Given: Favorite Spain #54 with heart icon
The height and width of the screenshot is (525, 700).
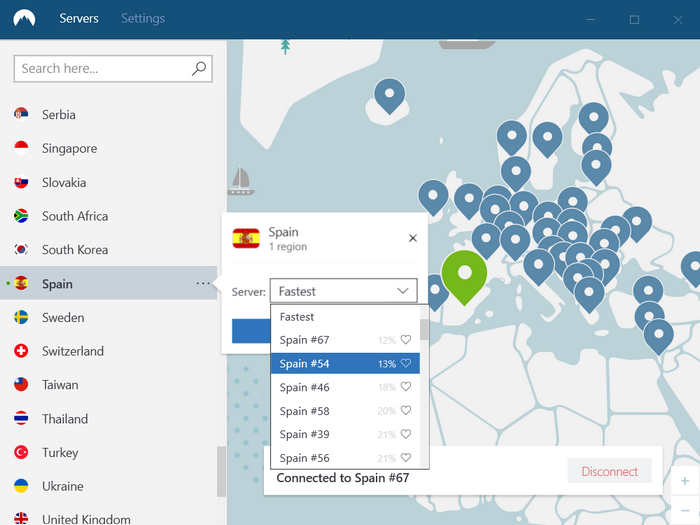Looking at the screenshot, I should pos(405,363).
